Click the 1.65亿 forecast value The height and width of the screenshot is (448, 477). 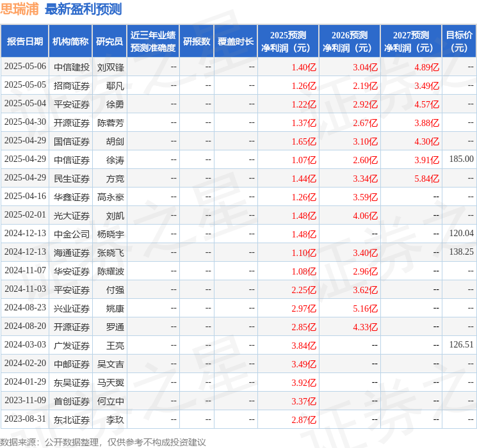coord(304,141)
